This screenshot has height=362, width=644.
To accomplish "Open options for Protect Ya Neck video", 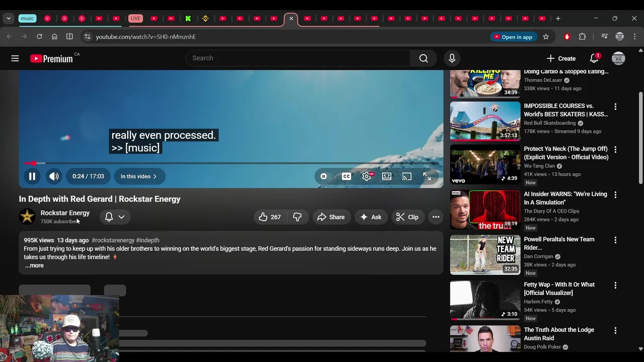I will click(x=615, y=149).
